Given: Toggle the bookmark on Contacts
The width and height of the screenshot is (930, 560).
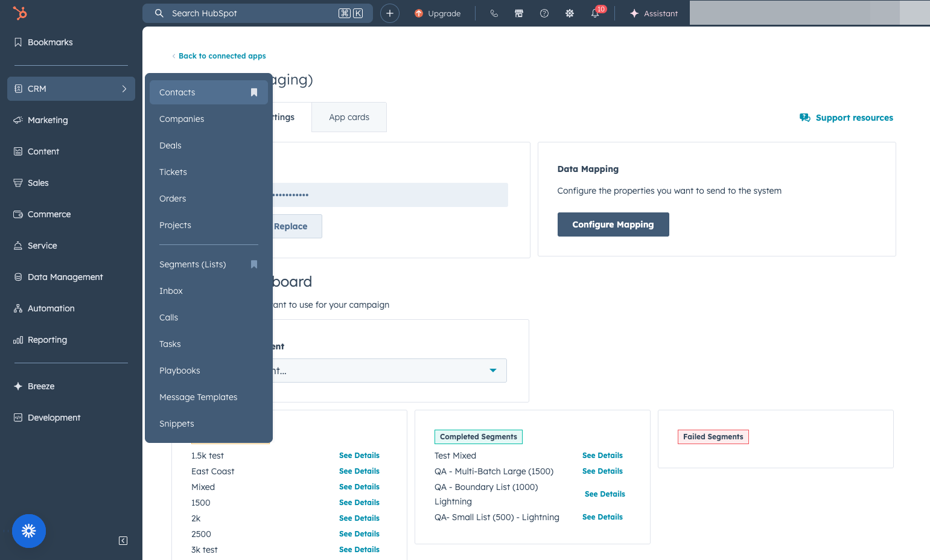Looking at the screenshot, I should coord(254,92).
